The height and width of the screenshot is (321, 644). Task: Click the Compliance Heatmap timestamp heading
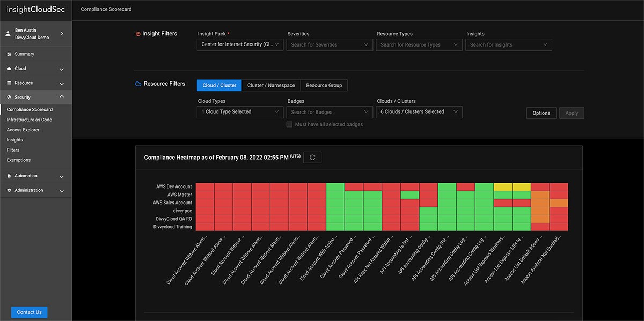click(x=222, y=158)
